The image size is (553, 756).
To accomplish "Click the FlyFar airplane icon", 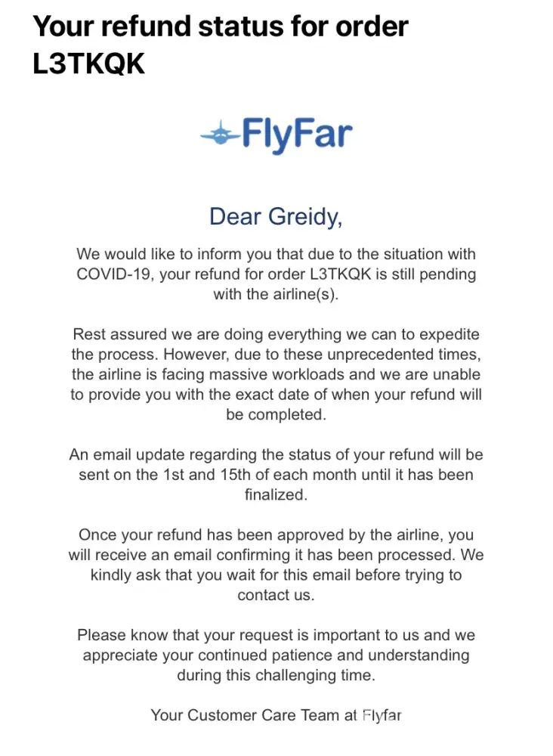I will point(220,135).
